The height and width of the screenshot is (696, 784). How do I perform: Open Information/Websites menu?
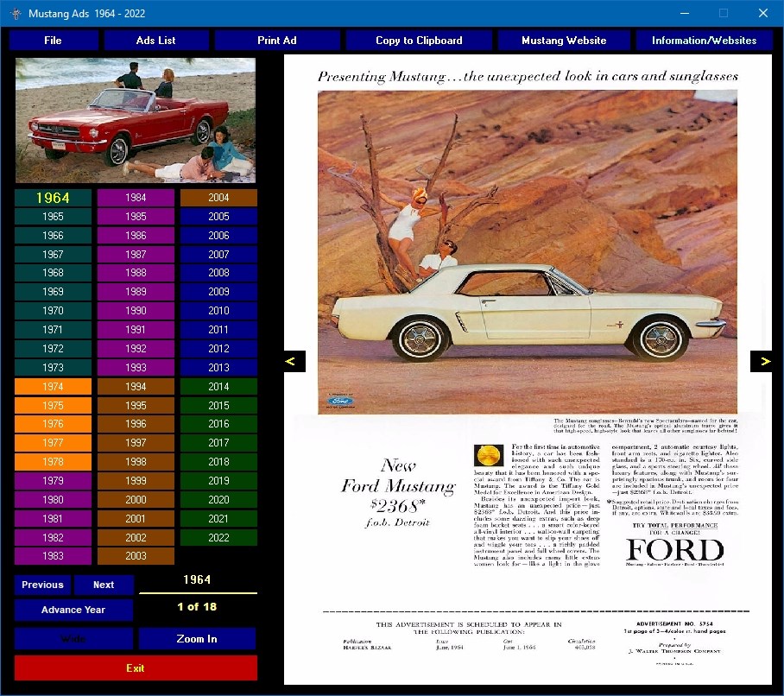[x=704, y=41]
